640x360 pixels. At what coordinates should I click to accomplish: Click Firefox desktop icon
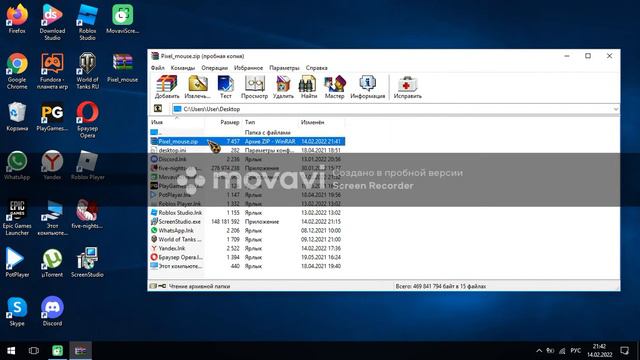pyautogui.click(x=17, y=19)
